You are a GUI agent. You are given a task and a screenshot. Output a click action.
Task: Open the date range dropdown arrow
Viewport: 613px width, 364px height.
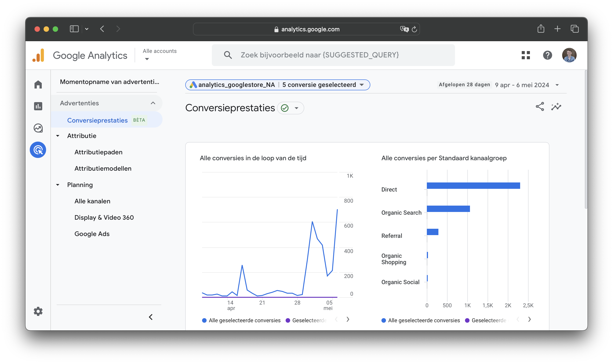(557, 85)
